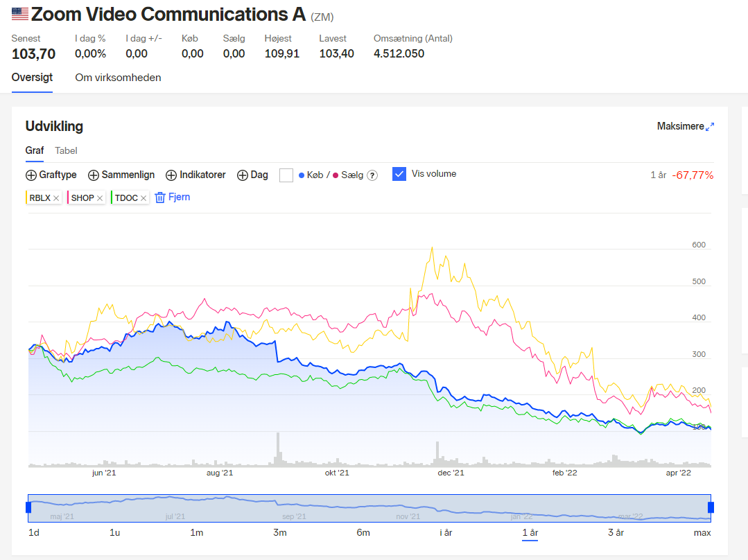Viewport: 748px width, 560px height.
Task: Remove the RBLX comparison with its X icon
Action: (x=56, y=198)
